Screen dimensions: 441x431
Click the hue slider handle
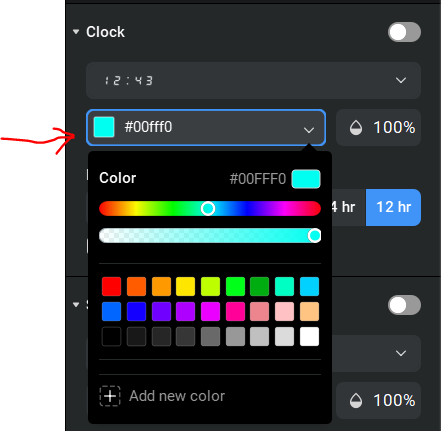[208, 208]
